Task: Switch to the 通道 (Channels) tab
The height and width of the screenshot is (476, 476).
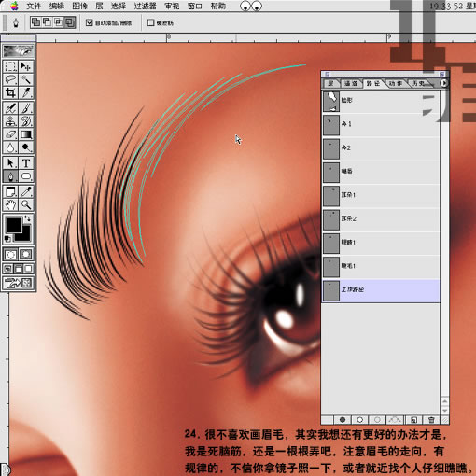Action: 351,83
